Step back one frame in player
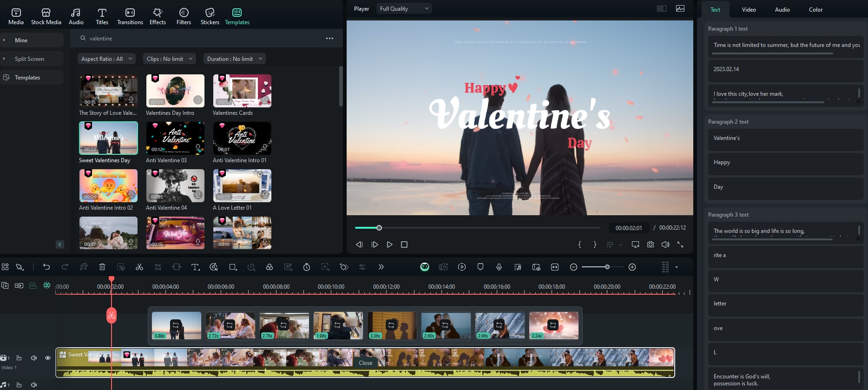Image resolution: width=868 pixels, height=390 pixels. pos(359,245)
